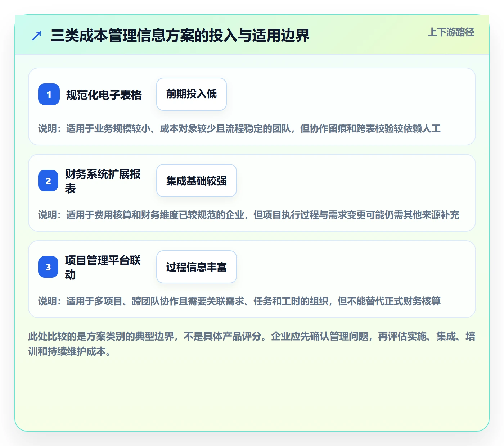Select the 集成基础较强 tag button
The width and height of the screenshot is (504, 446).
(197, 181)
